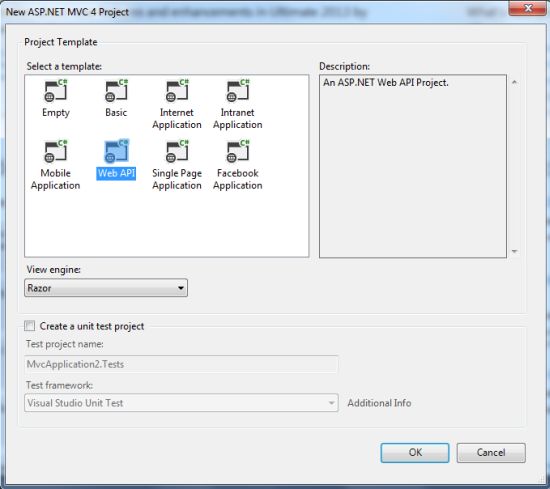The width and height of the screenshot is (550, 489).
Task: Click the 'An ASP.NET Web API Project.' description text
Action: coord(386,83)
